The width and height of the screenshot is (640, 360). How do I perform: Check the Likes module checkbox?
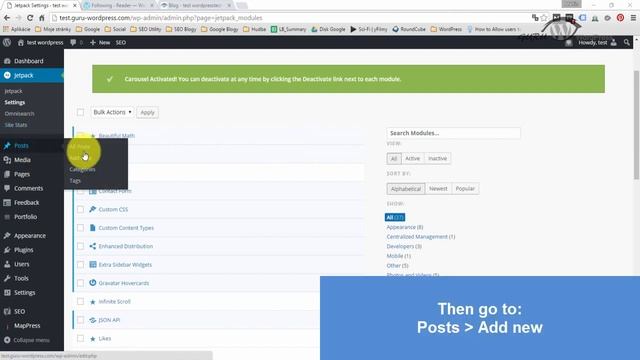click(80, 338)
